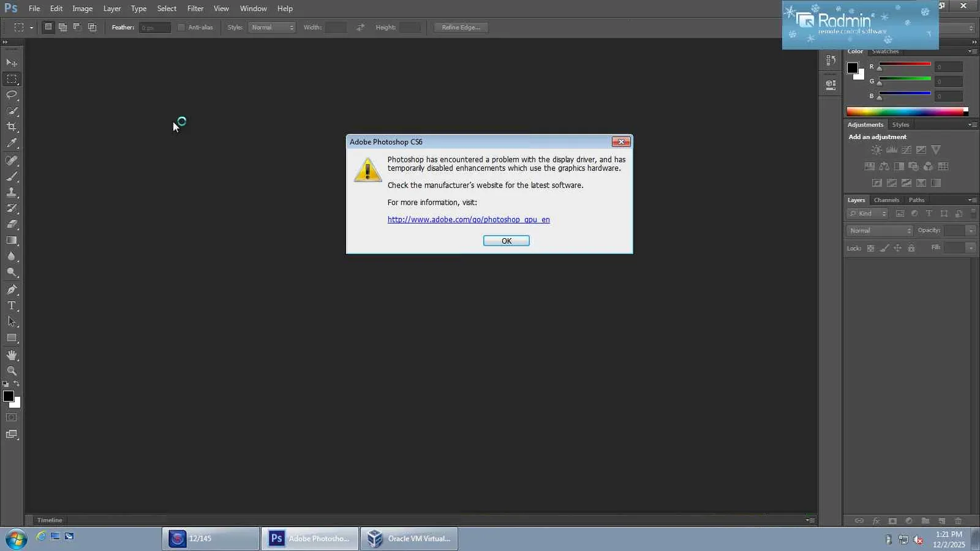Viewport: 980px width, 551px height.
Task: Open the Image menu
Action: (83, 9)
